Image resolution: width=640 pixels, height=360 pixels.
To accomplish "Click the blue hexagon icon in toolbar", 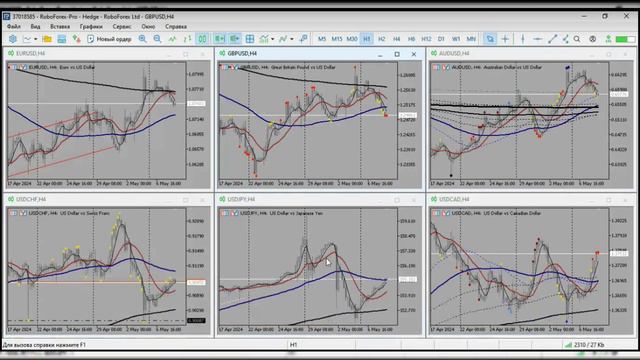I will pos(13,39).
